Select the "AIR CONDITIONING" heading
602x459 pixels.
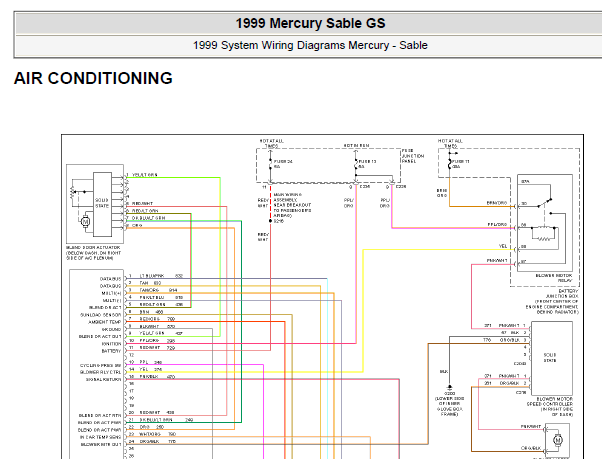pyautogui.click(x=93, y=78)
